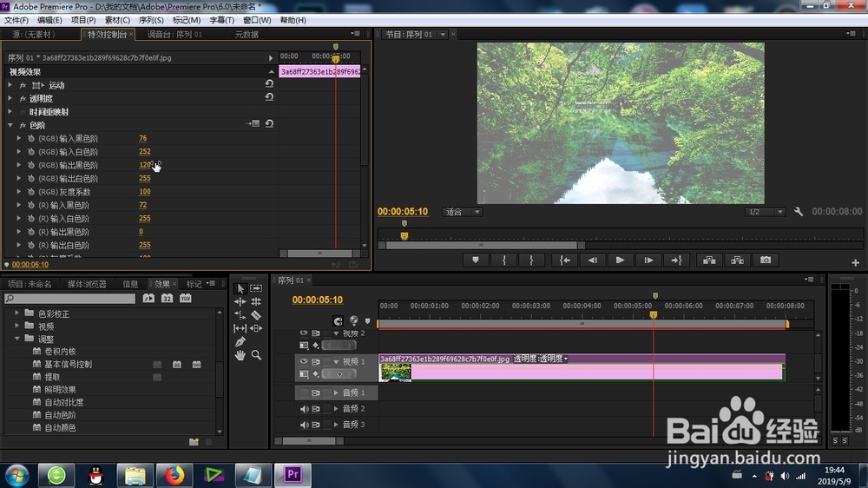
Task: Toggle 色阶 fx effect on/off
Action: tap(23, 126)
